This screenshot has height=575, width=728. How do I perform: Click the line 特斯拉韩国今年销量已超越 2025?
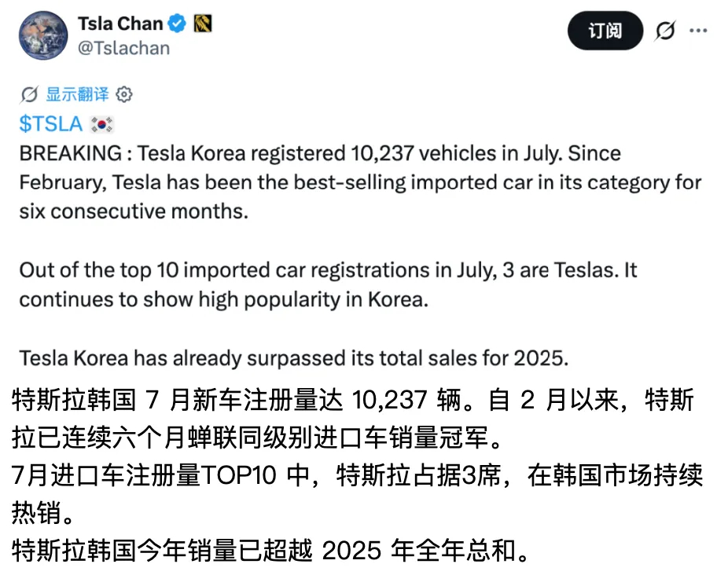click(x=270, y=551)
